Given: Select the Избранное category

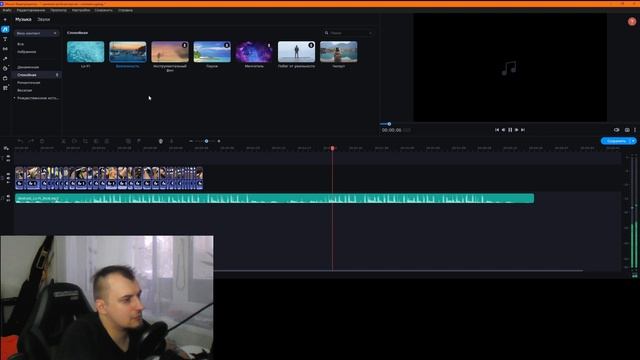Looking at the screenshot, I should click(x=27, y=52).
